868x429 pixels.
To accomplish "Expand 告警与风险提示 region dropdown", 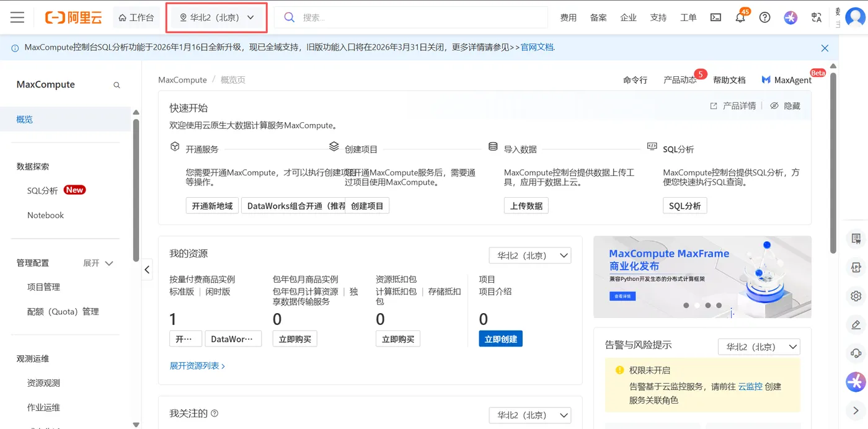I will point(759,347).
